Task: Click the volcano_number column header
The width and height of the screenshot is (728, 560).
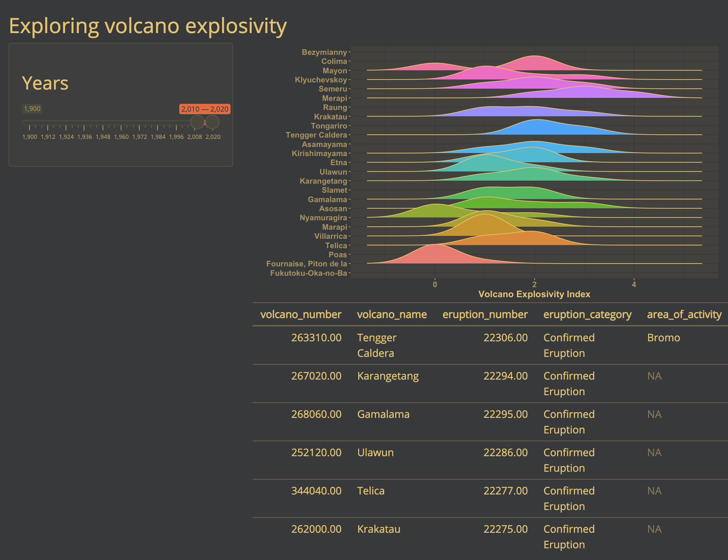Action: click(x=301, y=314)
